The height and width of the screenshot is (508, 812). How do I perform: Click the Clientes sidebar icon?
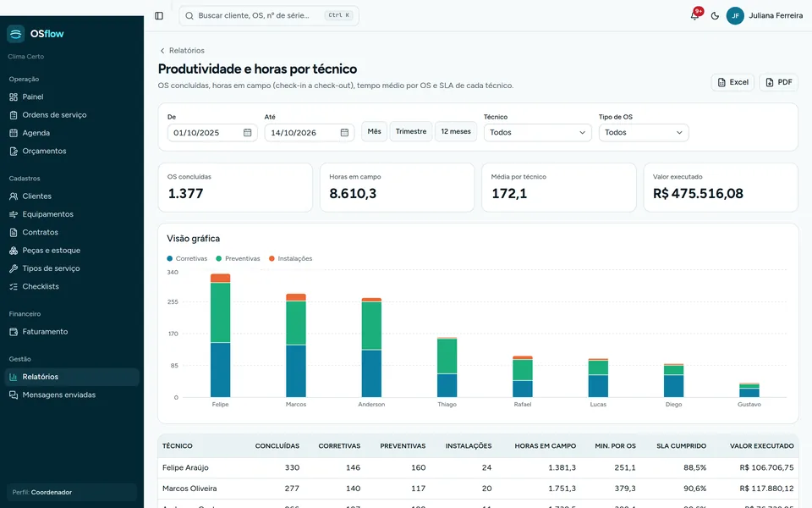pyautogui.click(x=14, y=196)
